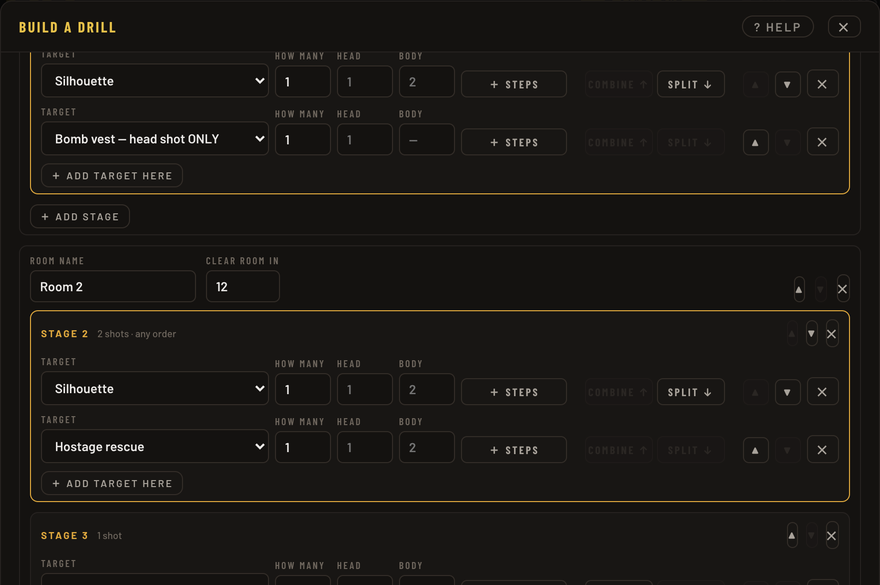Close the Build a Drill dialog

point(844,27)
